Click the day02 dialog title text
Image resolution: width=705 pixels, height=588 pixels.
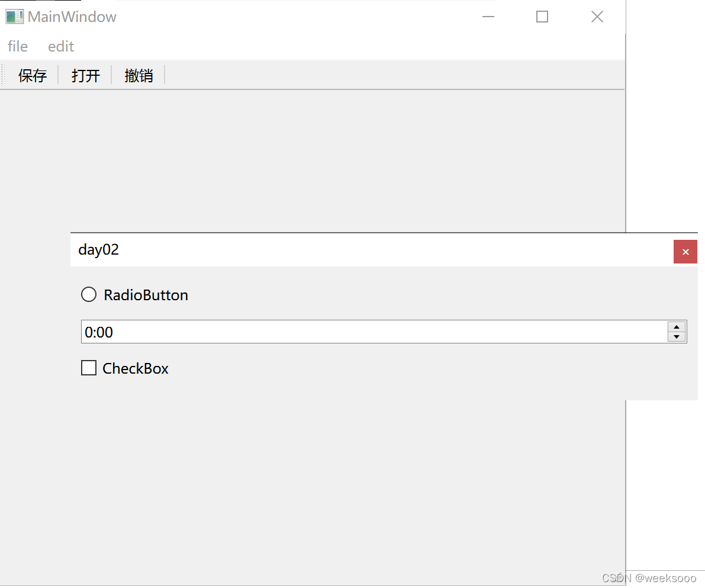point(98,250)
